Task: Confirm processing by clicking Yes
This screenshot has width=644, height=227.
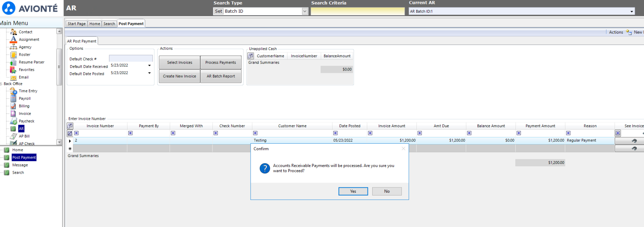Action: [x=353, y=191]
